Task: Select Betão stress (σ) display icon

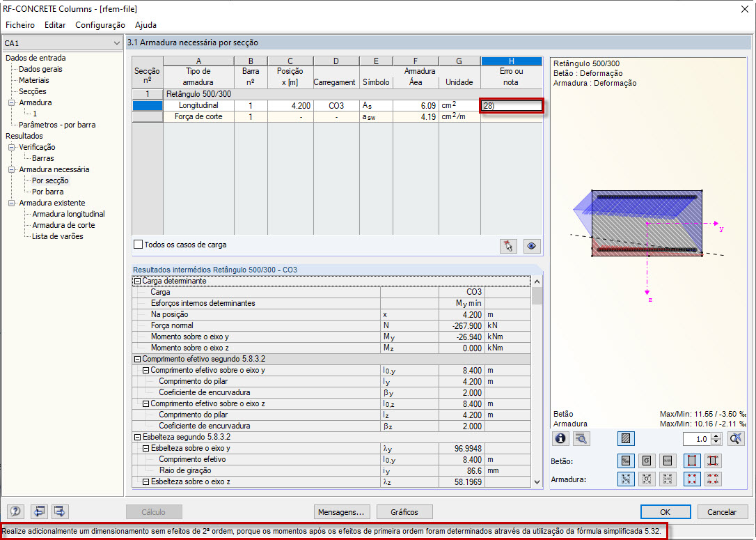Action: tap(647, 461)
